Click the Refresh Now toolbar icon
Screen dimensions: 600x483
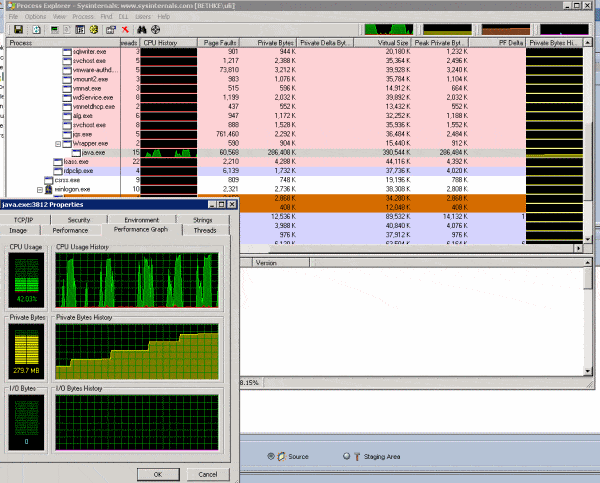36,29
